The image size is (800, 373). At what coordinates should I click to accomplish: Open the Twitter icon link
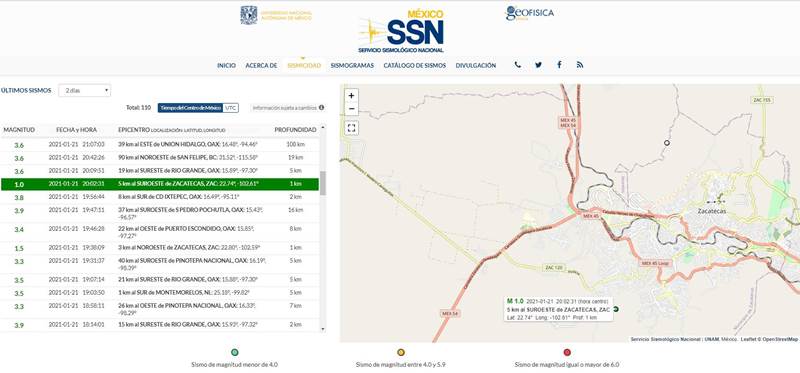click(x=538, y=65)
